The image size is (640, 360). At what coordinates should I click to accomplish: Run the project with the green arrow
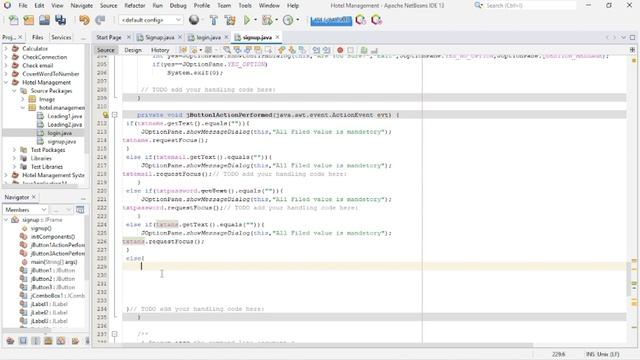tap(247, 20)
